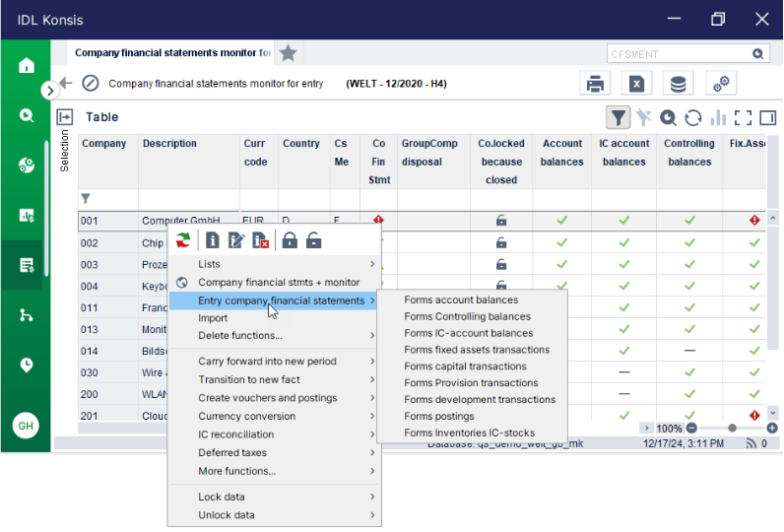The image size is (784, 532).
Task: Choose Forms Provision transactions
Action: [473, 383]
